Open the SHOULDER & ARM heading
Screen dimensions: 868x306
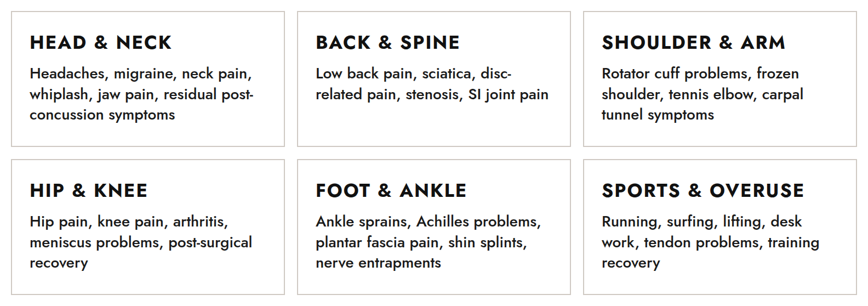coord(693,43)
